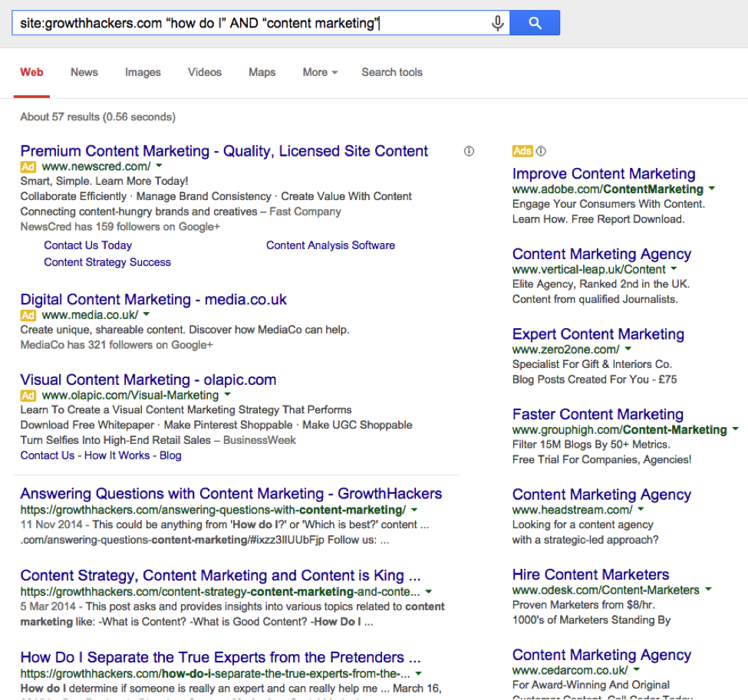This screenshot has width=748, height=700.
Task: Open the Faster Content Marketing ad
Action: tap(598, 414)
